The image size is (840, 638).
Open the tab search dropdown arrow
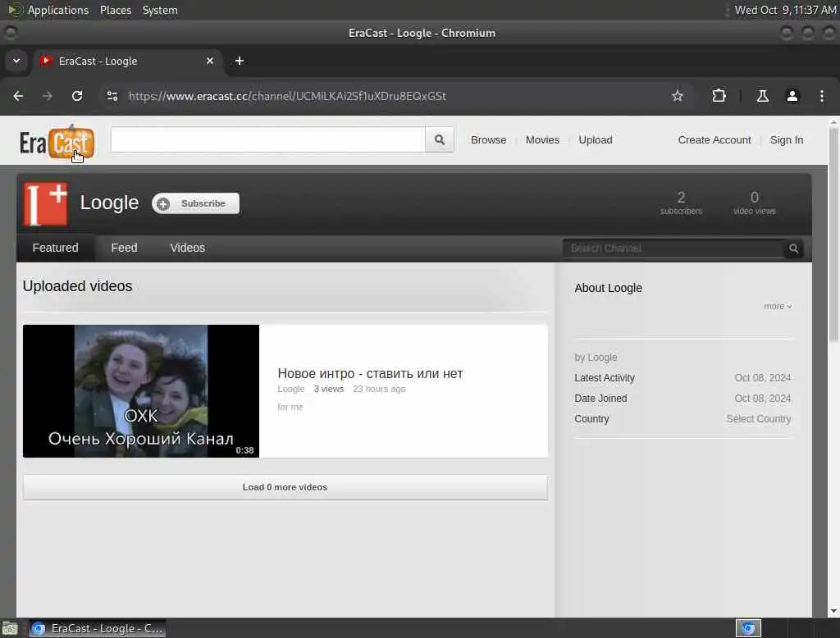(16, 61)
